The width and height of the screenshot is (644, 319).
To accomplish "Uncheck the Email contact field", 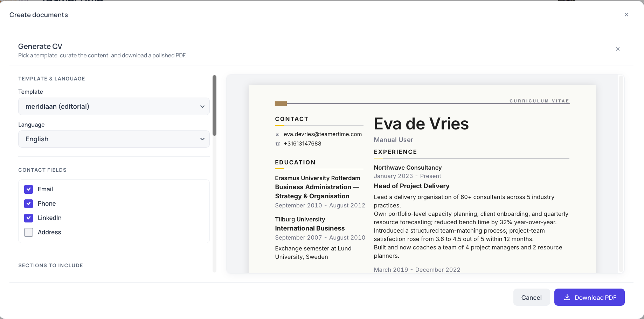I will tap(29, 189).
